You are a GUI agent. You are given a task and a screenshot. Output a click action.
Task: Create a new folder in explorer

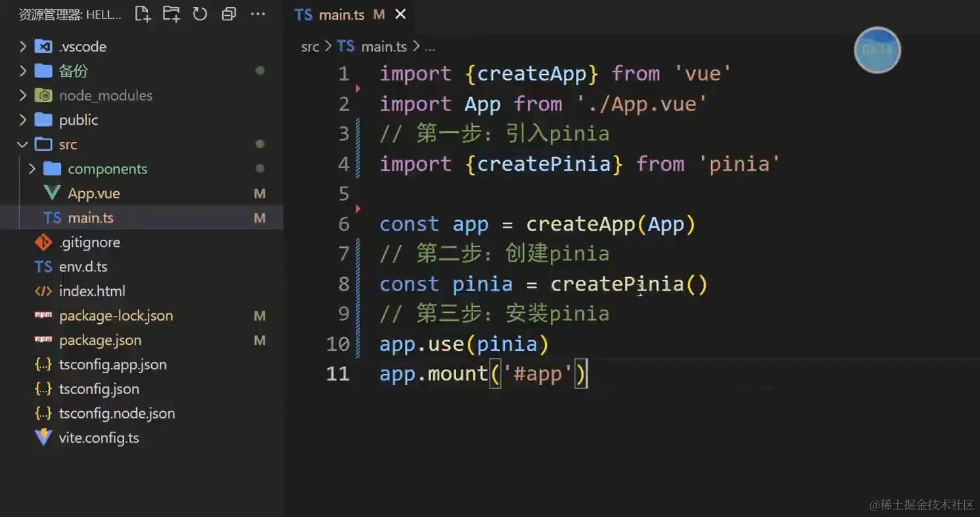(172, 14)
